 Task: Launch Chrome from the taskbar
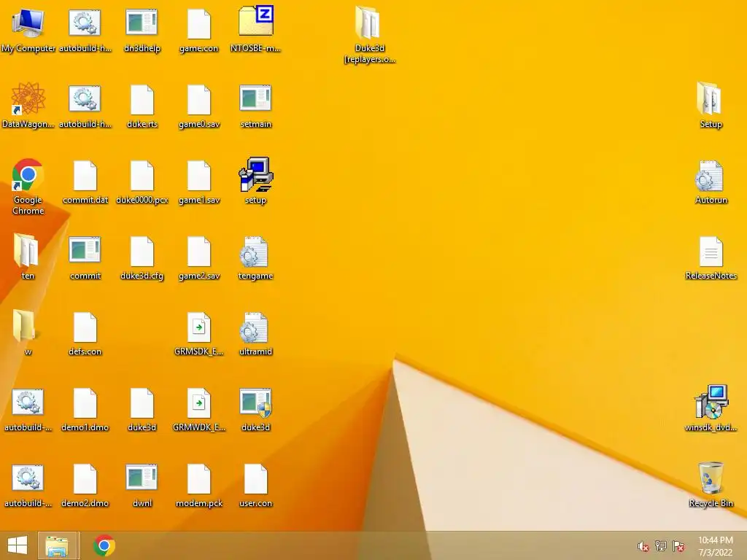[x=104, y=545]
